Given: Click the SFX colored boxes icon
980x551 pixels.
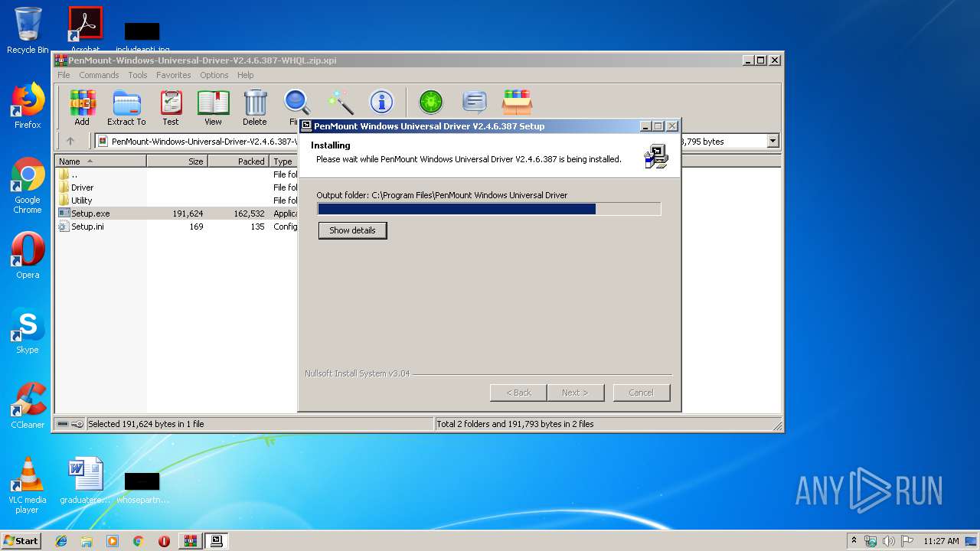Looking at the screenshot, I should tap(518, 102).
